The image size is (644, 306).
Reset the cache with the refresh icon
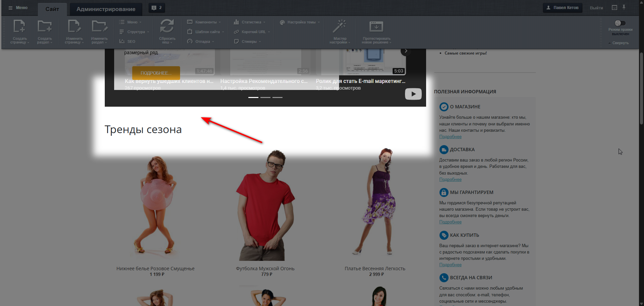click(x=167, y=27)
